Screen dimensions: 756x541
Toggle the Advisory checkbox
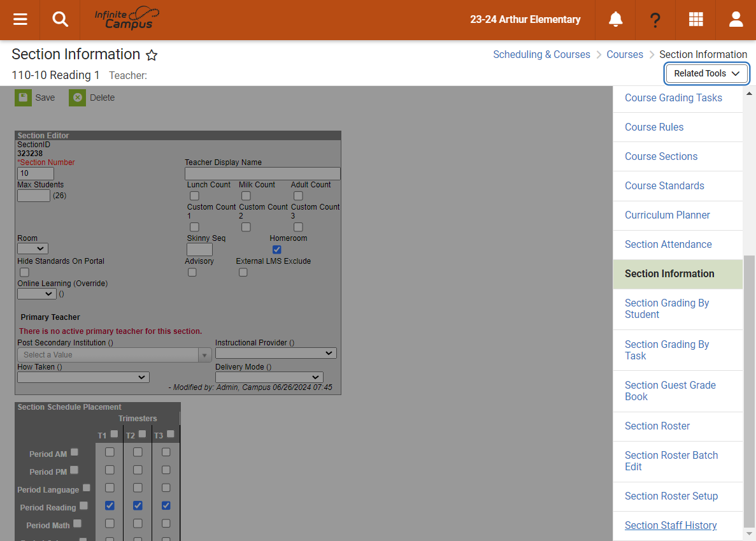coord(192,273)
